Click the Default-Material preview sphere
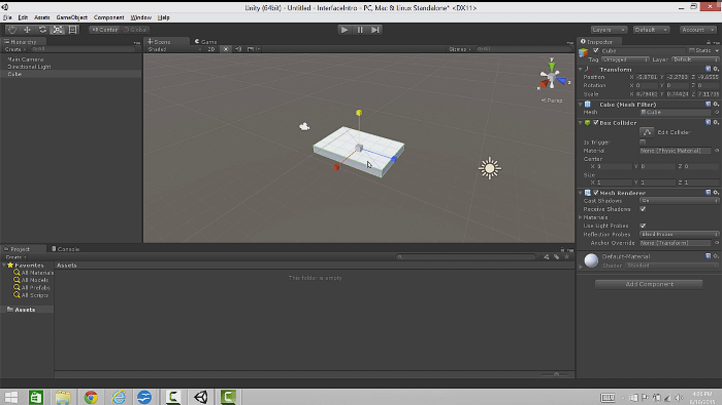This screenshot has width=722, height=405. pyautogui.click(x=591, y=260)
